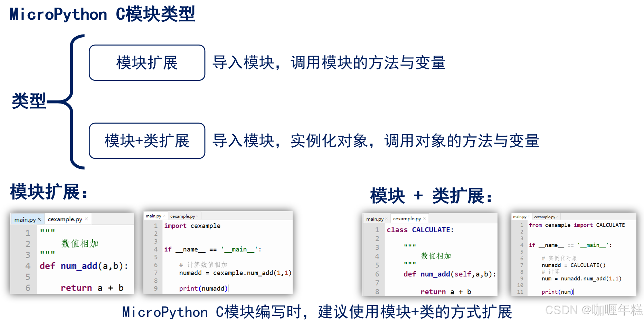This screenshot has width=644, height=321.
Task: Close cexample.py tab in class CALCULATE editor
Action: click(424, 218)
